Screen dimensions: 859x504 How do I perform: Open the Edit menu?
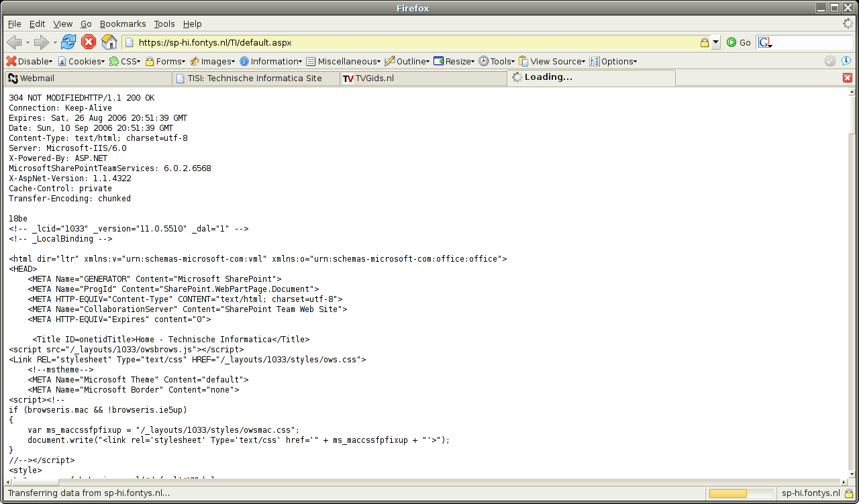click(x=37, y=23)
